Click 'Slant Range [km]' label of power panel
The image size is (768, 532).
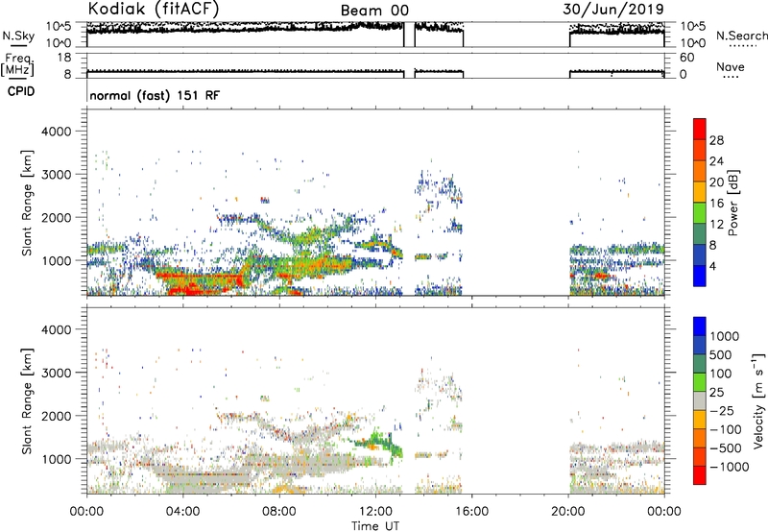27,203
